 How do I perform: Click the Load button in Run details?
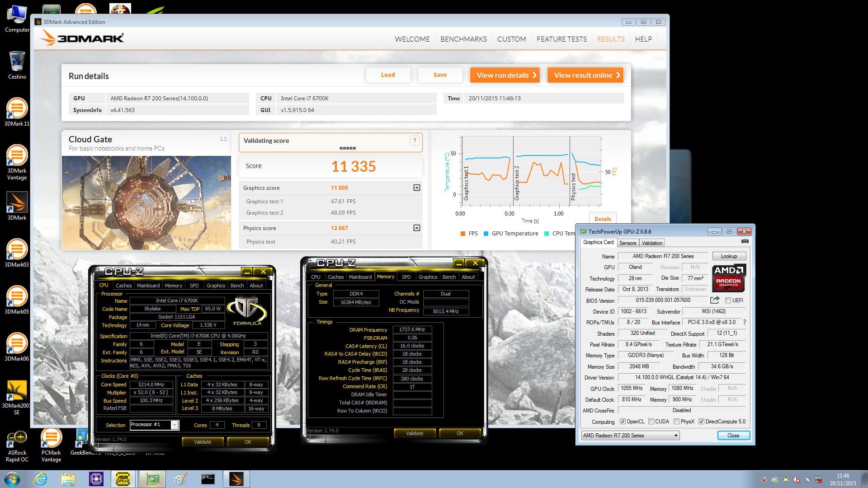point(388,75)
